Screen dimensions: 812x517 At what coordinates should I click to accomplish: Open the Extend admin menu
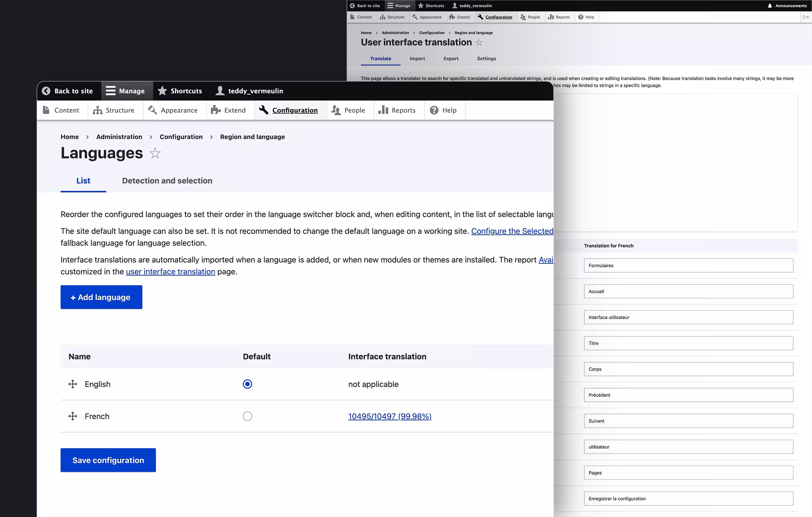pos(228,110)
